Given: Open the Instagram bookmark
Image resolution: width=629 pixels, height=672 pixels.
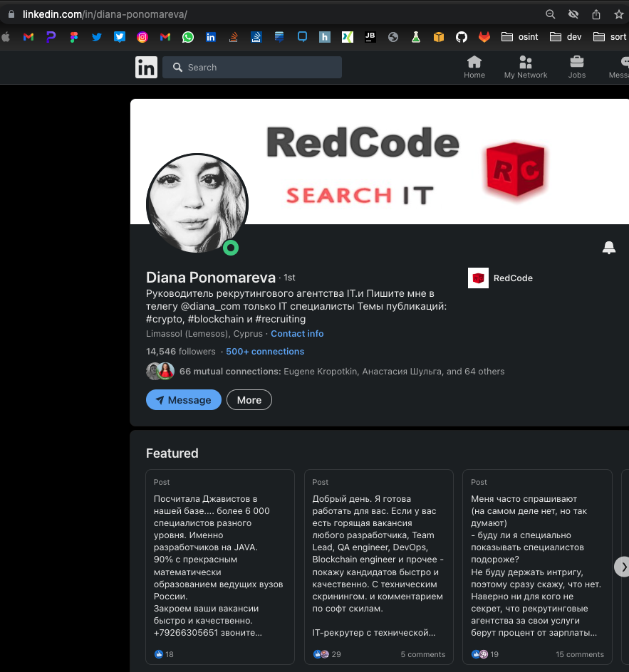Looking at the screenshot, I should (x=142, y=37).
